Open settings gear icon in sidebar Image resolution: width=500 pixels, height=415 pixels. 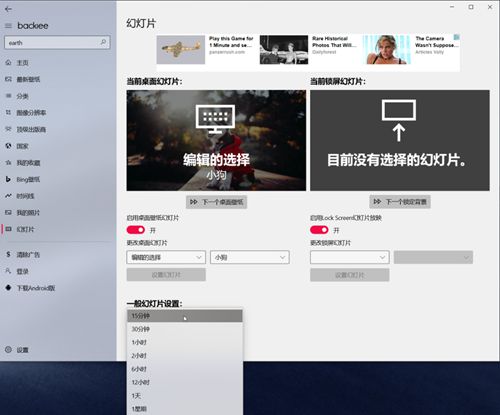[8, 349]
